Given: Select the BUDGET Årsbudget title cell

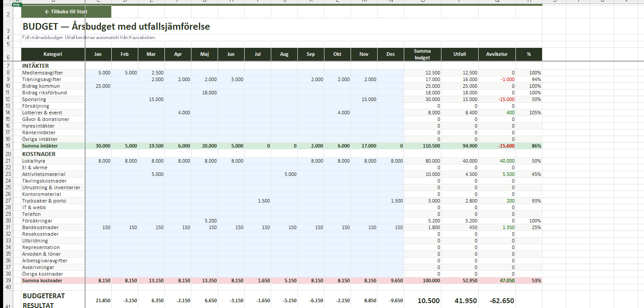Looking at the screenshot, I should [x=116, y=27].
